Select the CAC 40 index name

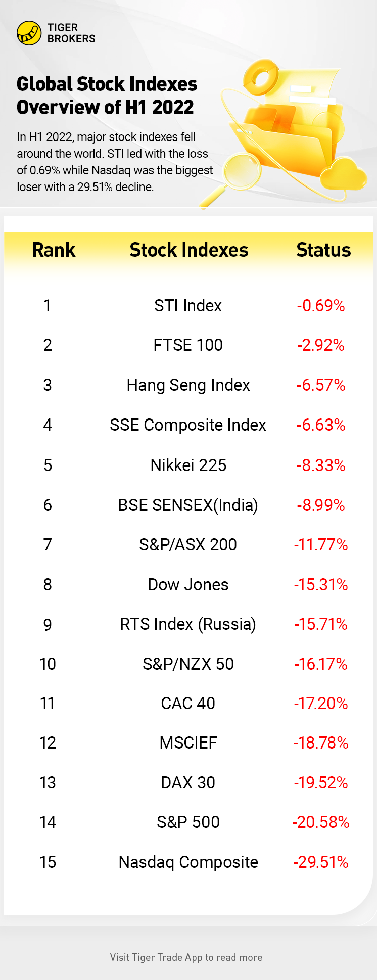click(188, 704)
